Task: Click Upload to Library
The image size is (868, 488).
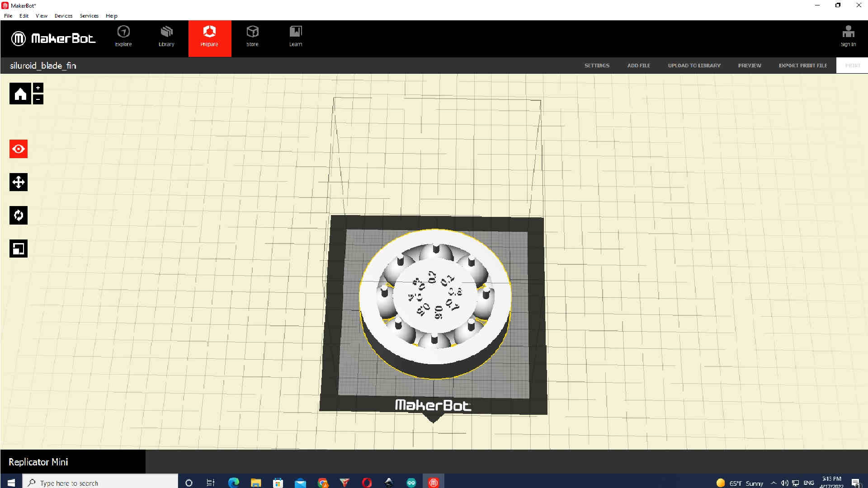Action: pos(694,66)
